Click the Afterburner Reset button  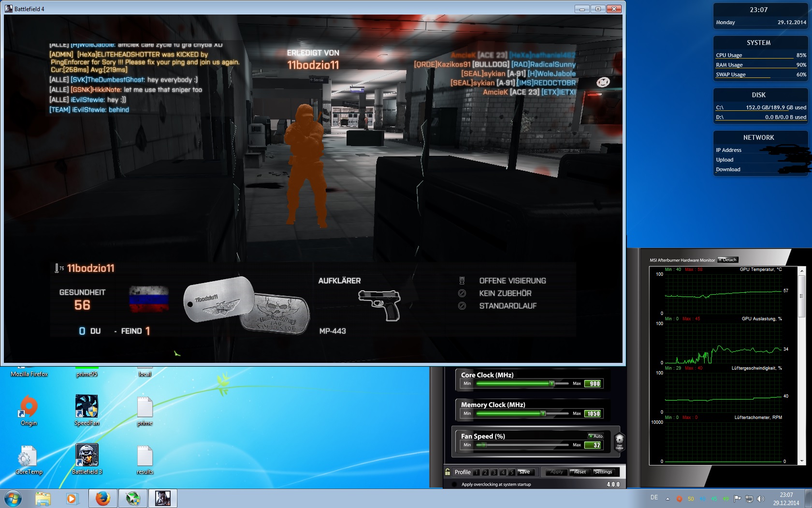(x=580, y=472)
